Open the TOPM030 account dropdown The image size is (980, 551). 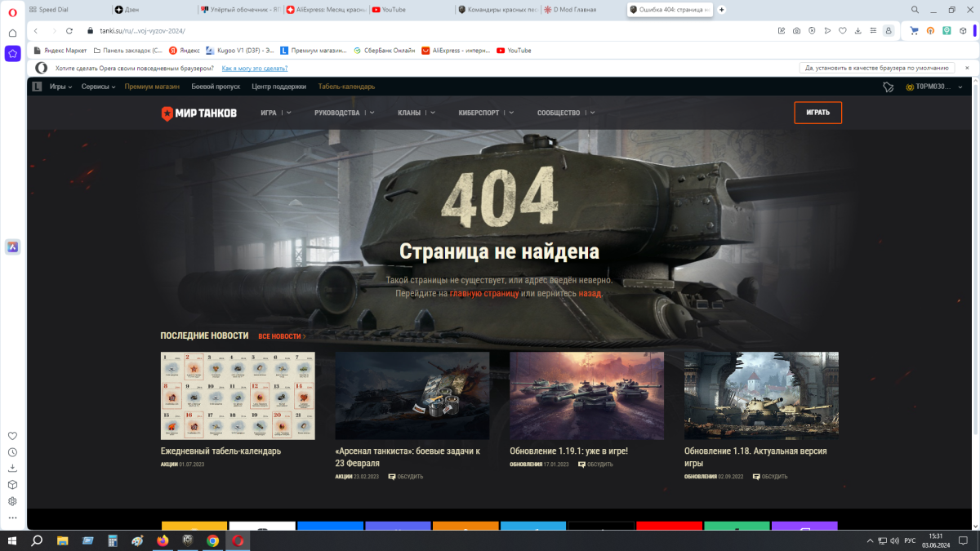pos(934,87)
